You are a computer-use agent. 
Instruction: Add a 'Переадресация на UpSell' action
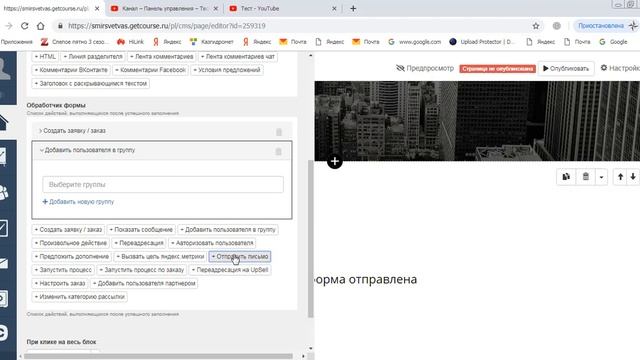230,270
